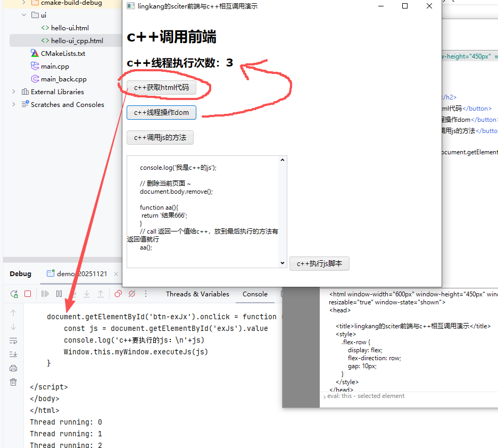This screenshot has width=498, height=448.
Task: Click the Rerun debug icon
Action: [x=14, y=294]
